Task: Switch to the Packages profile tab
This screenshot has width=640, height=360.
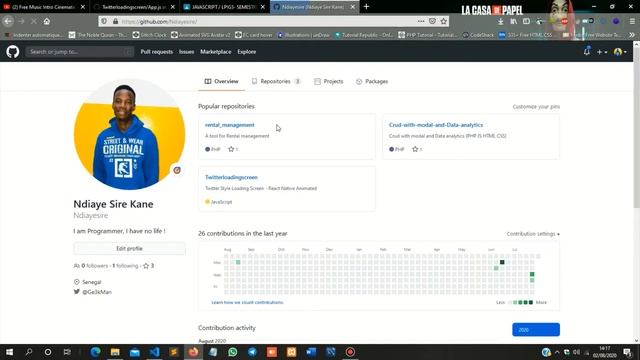Action: pos(372,82)
